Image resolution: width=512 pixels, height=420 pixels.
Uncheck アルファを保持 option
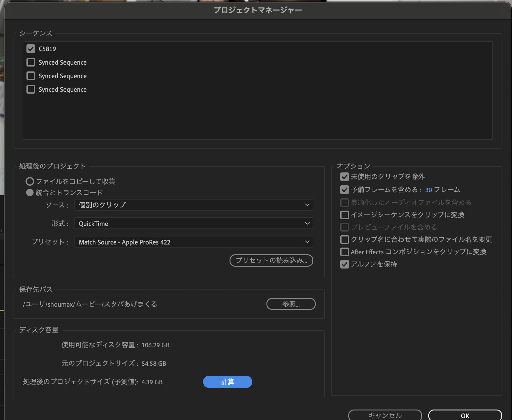click(344, 264)
